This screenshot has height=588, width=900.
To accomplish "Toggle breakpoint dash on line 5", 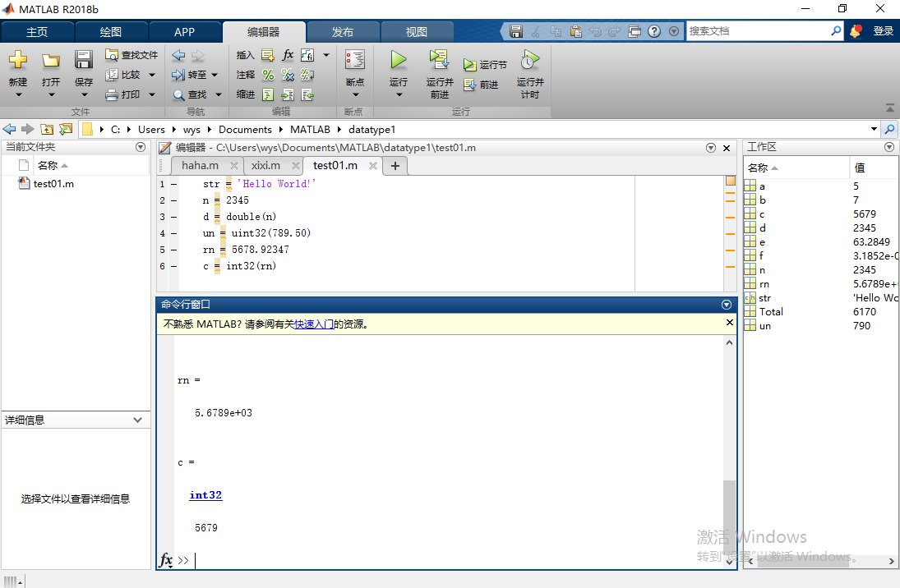I will click(x=173, y=250).
